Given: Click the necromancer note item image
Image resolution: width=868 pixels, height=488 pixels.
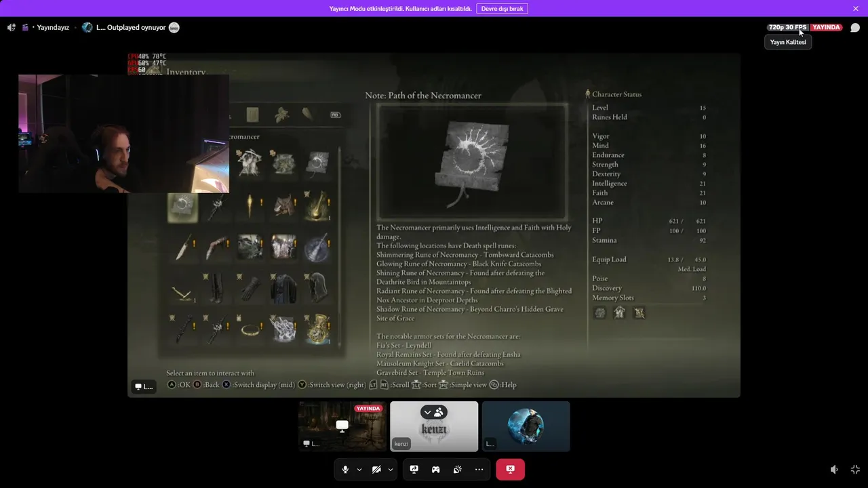Looking at the screenshot, I should coord(472,161).
